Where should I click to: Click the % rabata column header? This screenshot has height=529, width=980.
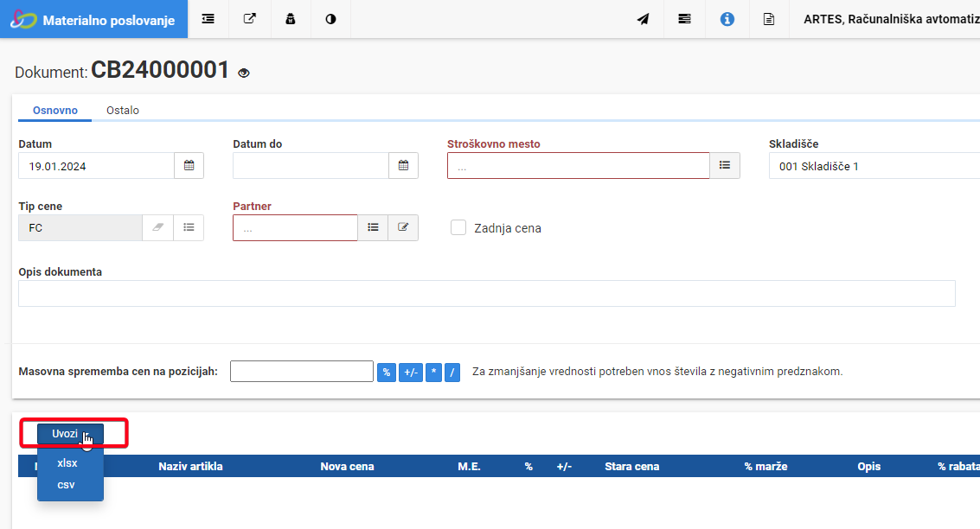pyautogui.click(x=958, y=467)
